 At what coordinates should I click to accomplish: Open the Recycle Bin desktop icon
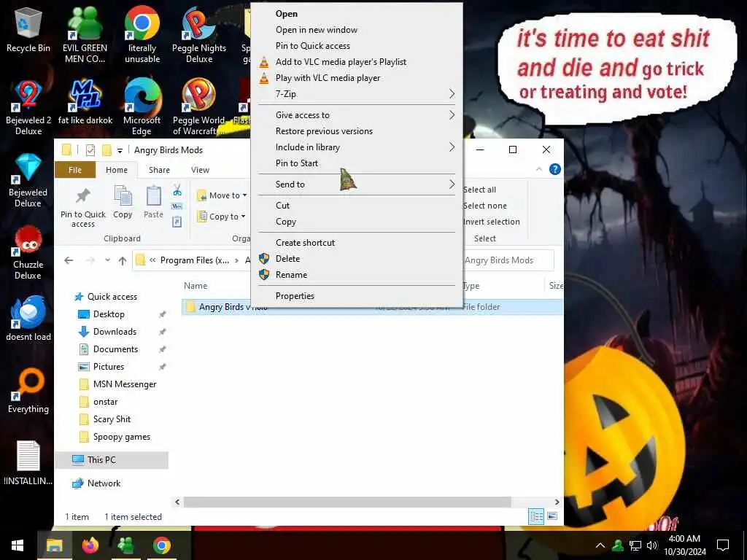(28, 31)
